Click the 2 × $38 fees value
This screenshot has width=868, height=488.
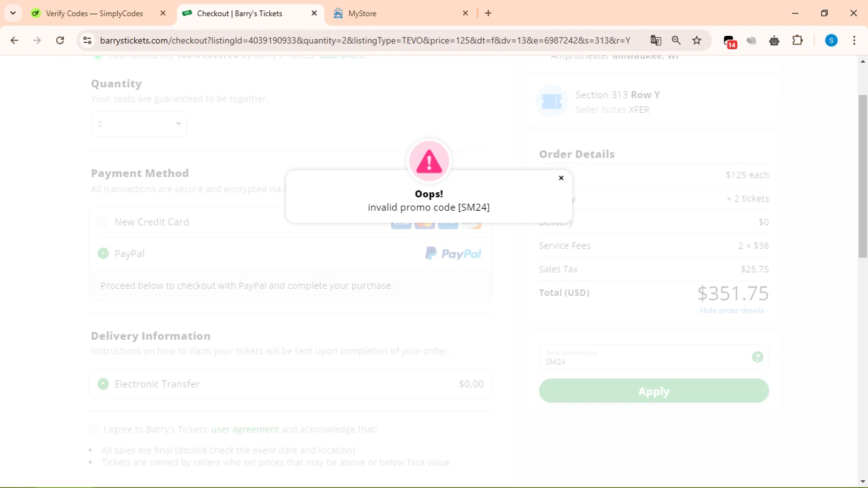[x=753, y=245]
